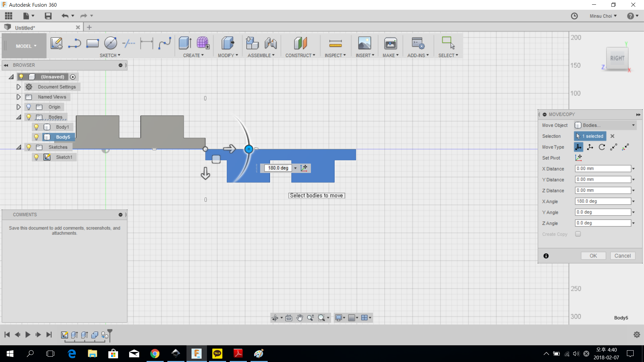644x362 pixels.
Task: Choose Point to Point move type
Action: [613, 147]
